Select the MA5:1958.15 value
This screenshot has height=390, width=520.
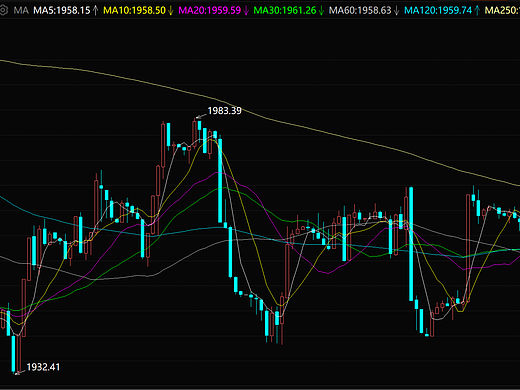[62, 10]
